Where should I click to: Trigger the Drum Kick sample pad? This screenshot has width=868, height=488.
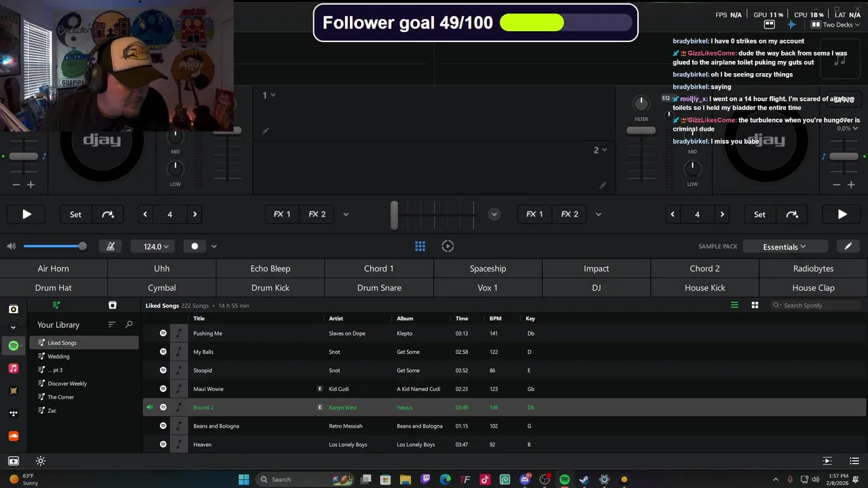click(271, 287)
